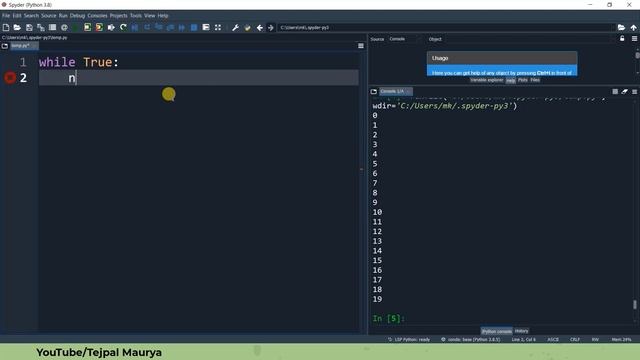Open the Run menu
The image size is (640, 360).
[x=63, y=16]
